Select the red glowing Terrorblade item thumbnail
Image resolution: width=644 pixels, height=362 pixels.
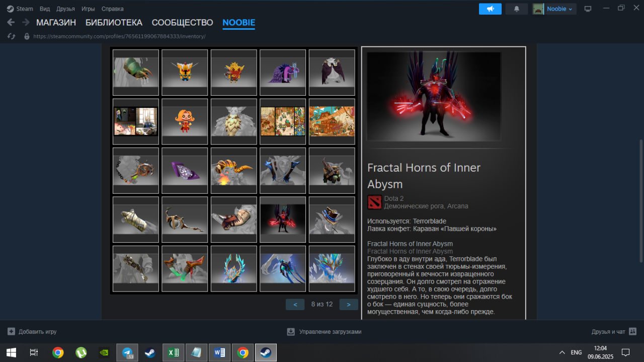pyautogui.click(x=283, y=220)
